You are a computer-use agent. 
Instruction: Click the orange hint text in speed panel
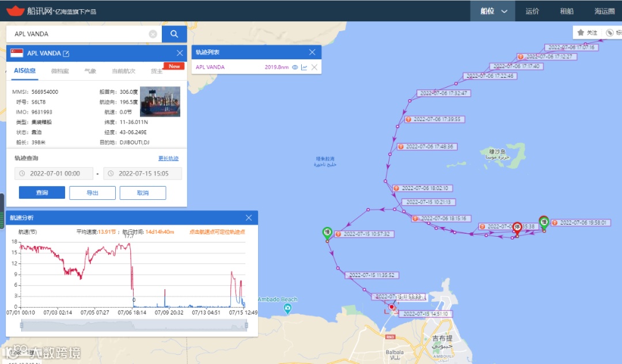pyautogui.click(x=217, y=232)
